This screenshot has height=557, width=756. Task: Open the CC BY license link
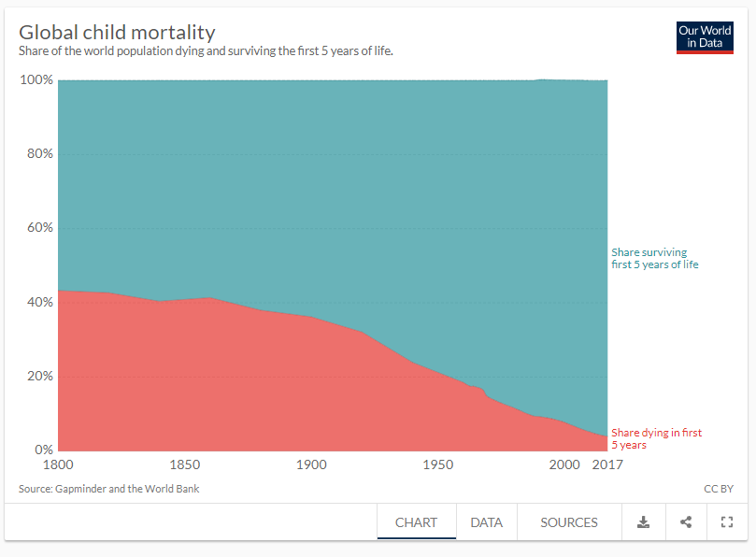coord(719,489)
